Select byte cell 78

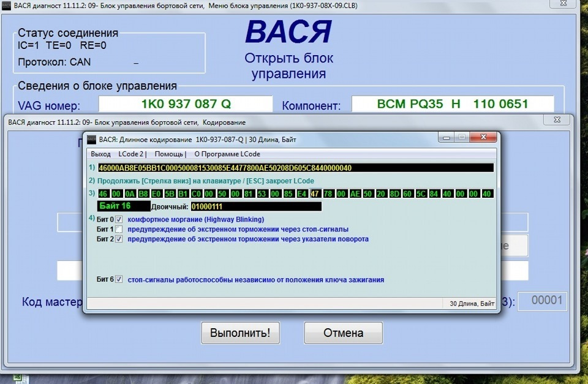point(328,194)
